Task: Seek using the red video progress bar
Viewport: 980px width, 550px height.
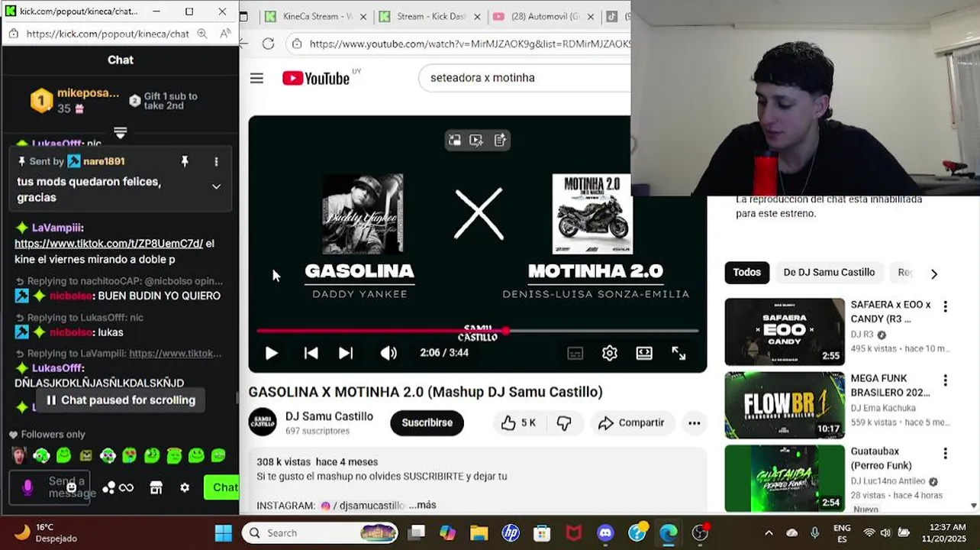Action: click(x=478, y=331)
